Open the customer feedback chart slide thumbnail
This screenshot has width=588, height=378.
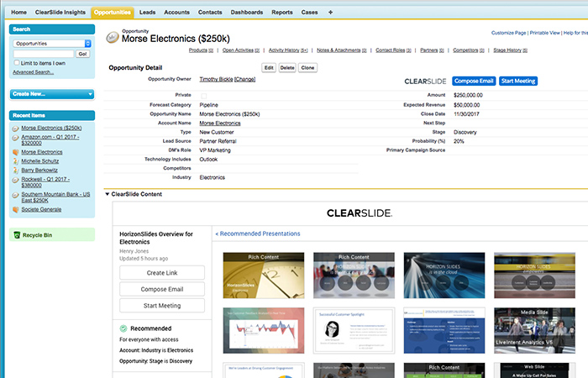click(x=264, y=330)
